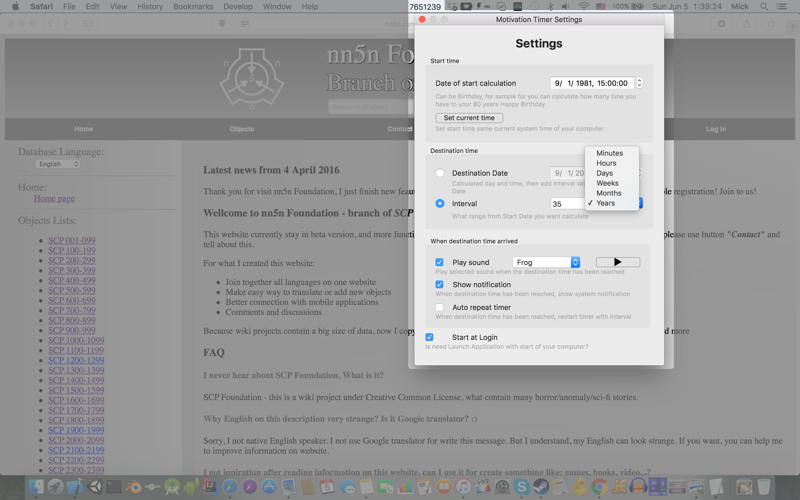Click the Bluetooth icon in menu bar
The width and height of the screenshot is (800, 500).
pos(551,6)
